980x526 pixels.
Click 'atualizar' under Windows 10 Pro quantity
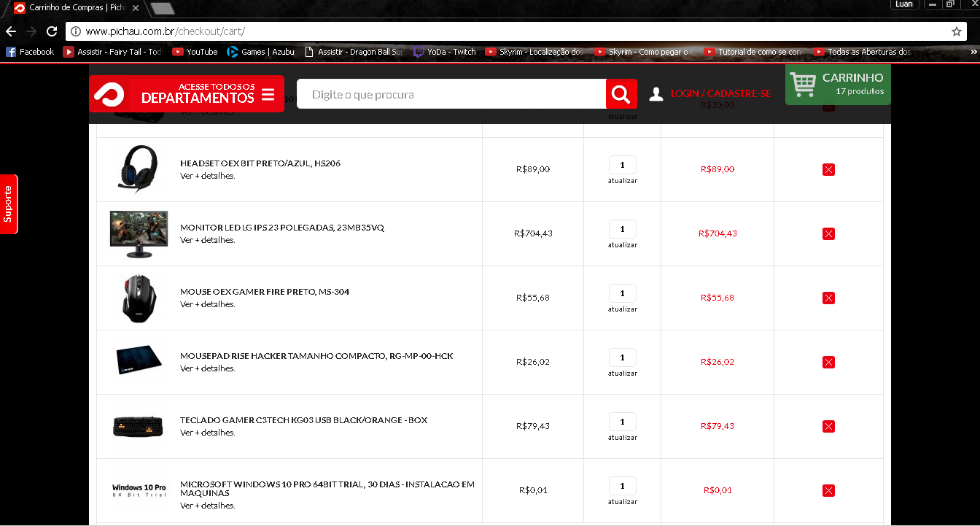[623, 502]
